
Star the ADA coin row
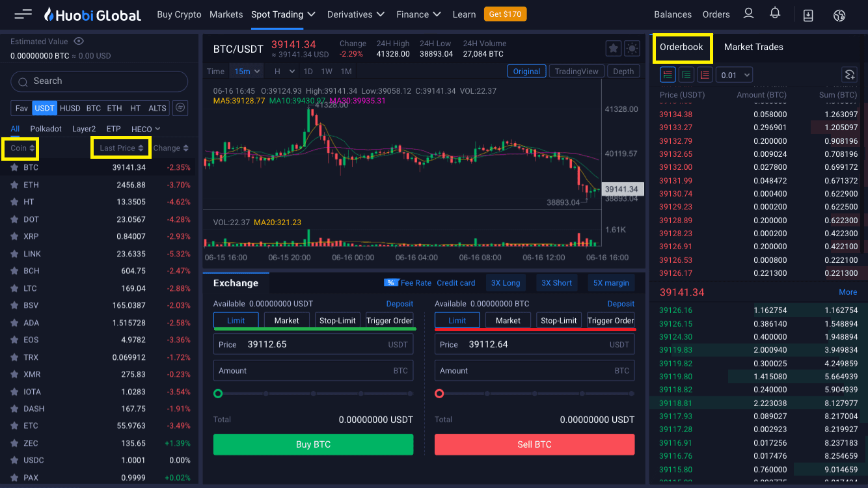[14, 323]
